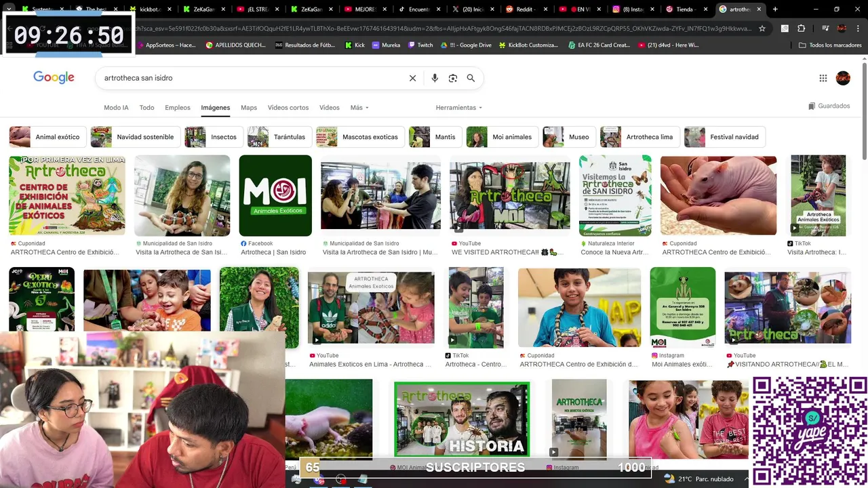The height and width of the screenshot is (488, 868).
Task: Open Animales Exoticos en Lima result link
Action: (370, 365)
